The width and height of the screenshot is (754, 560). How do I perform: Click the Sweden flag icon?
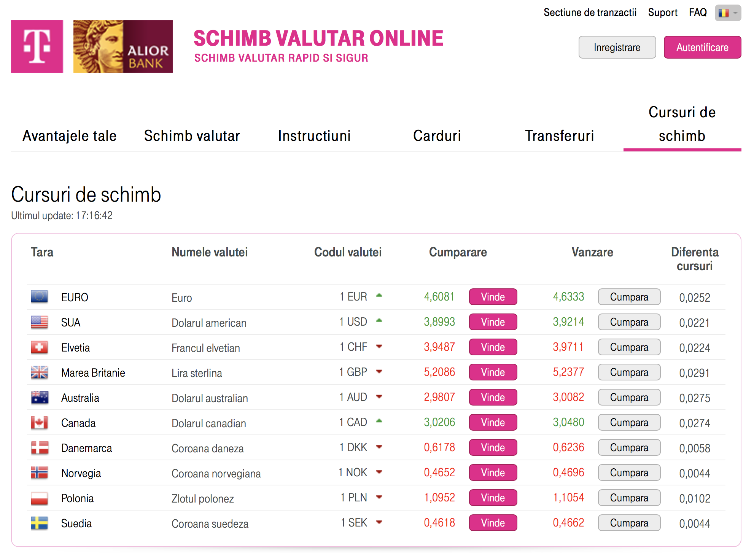pyautogui.click(x=39, y=523)
